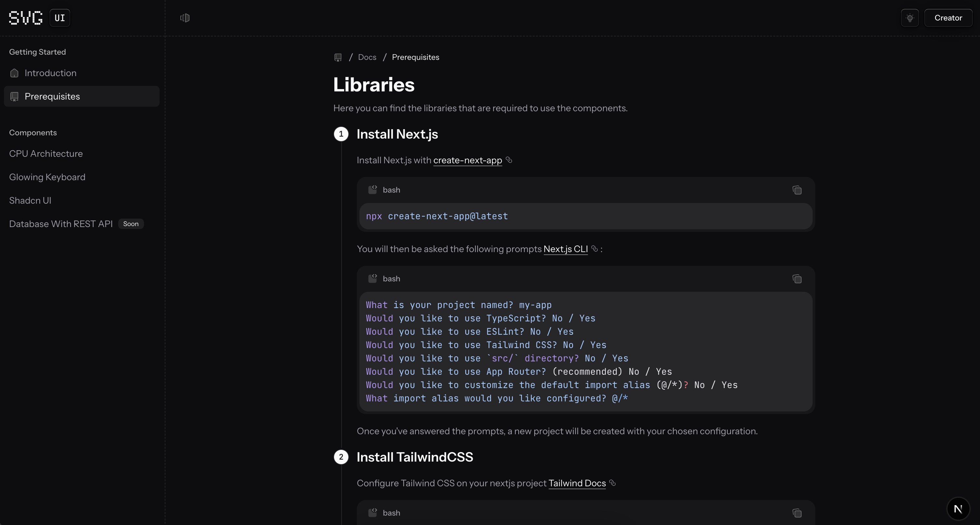Open the Introduction sidebar page
The image size is (980, 525).
click(81, 73)
